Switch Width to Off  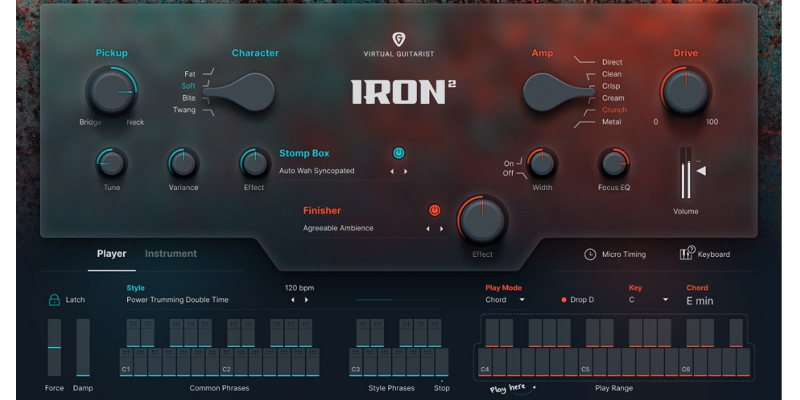click(x=509, y=173)
